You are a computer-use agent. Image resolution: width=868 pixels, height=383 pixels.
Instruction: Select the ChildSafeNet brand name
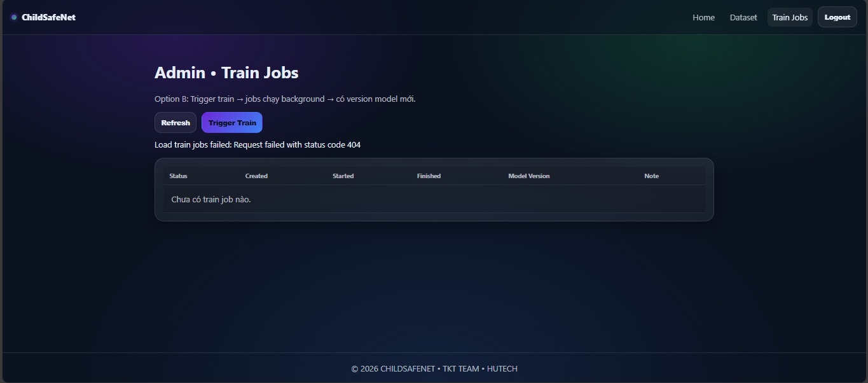49,17
